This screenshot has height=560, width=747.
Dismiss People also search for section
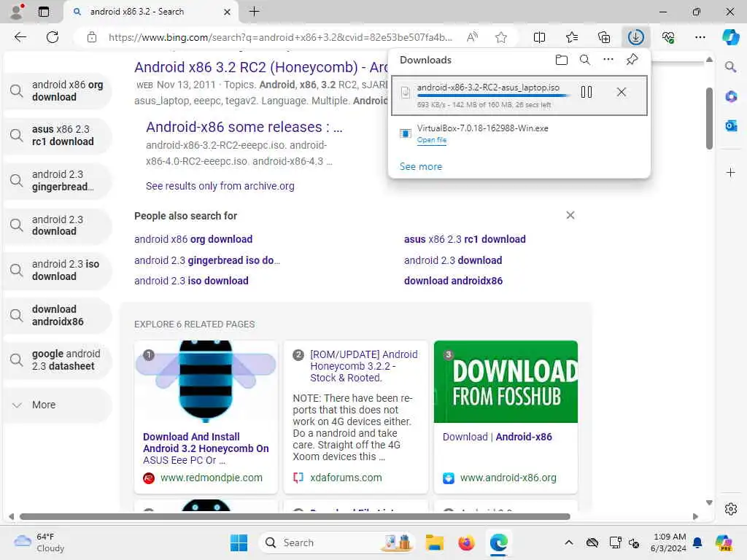[x=570, y=215]
